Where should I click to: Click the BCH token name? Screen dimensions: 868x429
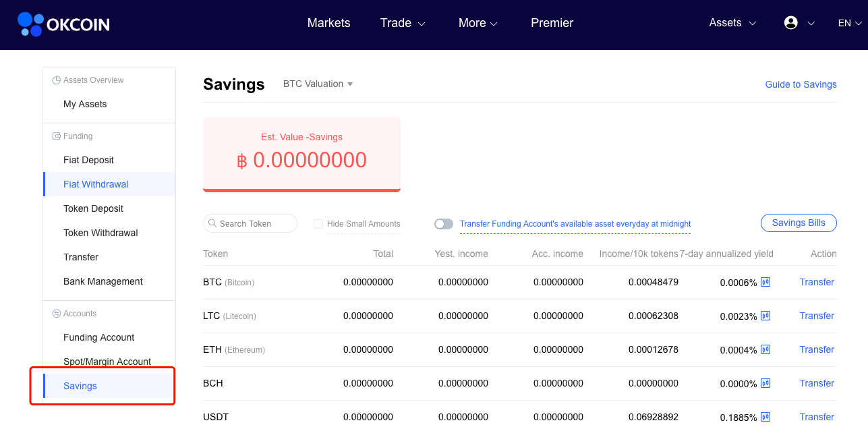coord(213,383)
